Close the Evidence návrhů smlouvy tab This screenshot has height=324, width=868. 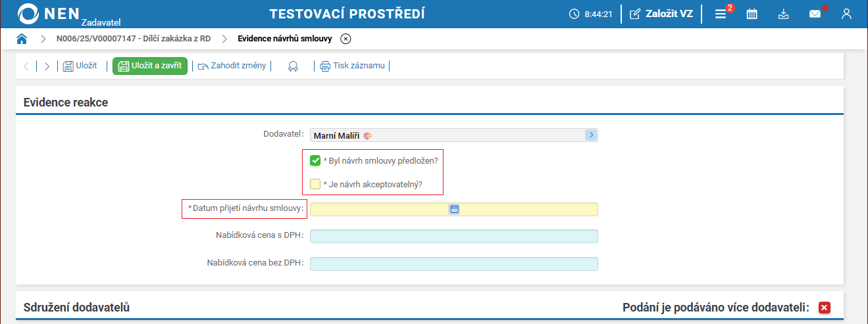[x=346, y=39]
